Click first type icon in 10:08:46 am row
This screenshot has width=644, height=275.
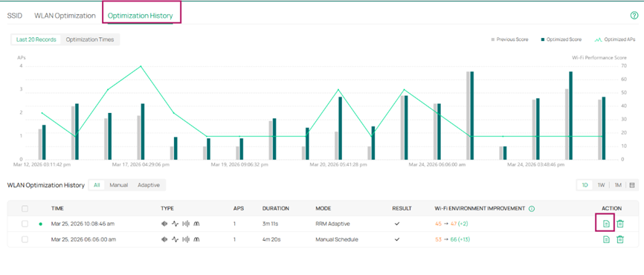coord(164,224)
